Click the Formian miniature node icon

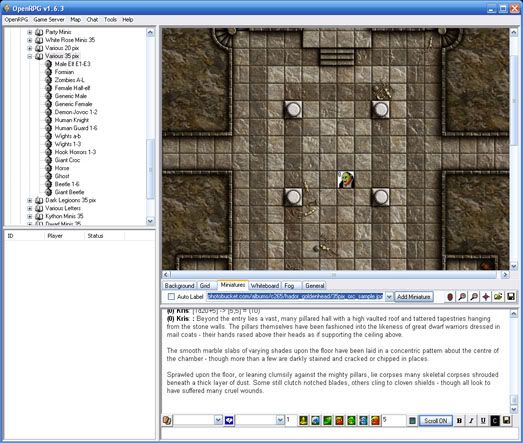48,72
